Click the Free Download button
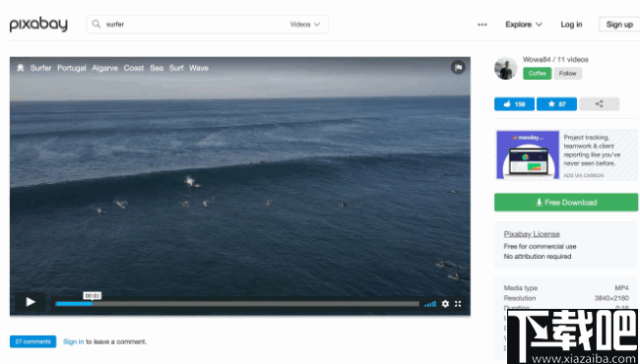This screenshot has width=640, height=364. pyautogui.click(x=566, y=203)
